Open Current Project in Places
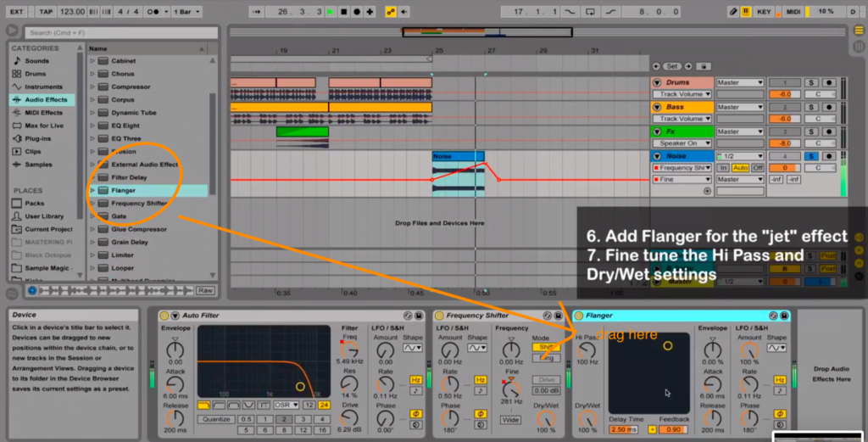868x442 pixels. (x=48, y=229)
